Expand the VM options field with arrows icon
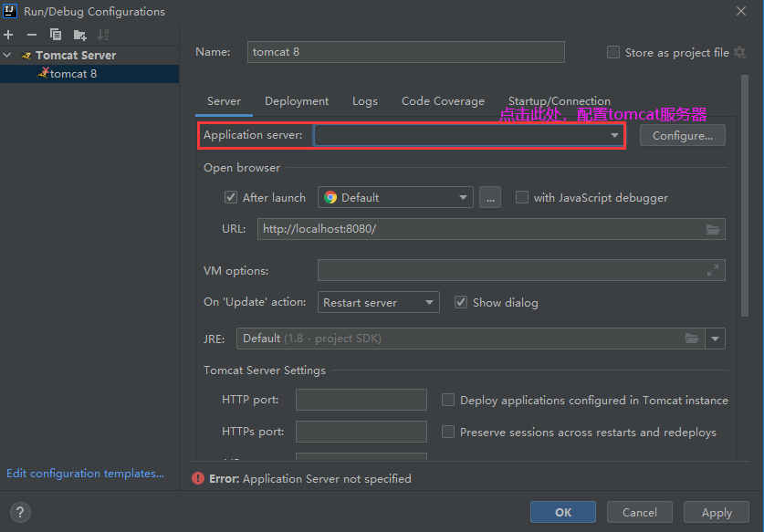 coord(713,270)
